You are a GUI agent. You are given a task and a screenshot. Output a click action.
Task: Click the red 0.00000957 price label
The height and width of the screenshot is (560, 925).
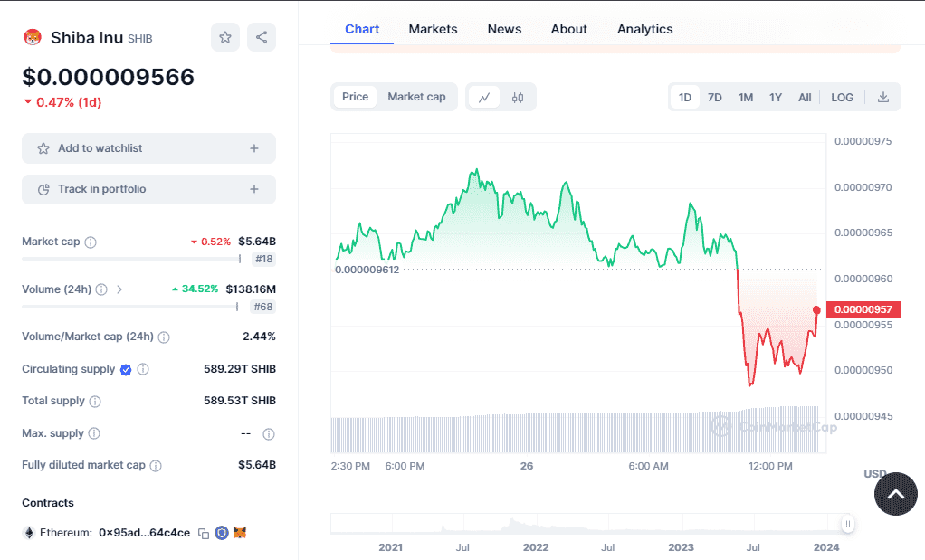pos(863,309)
